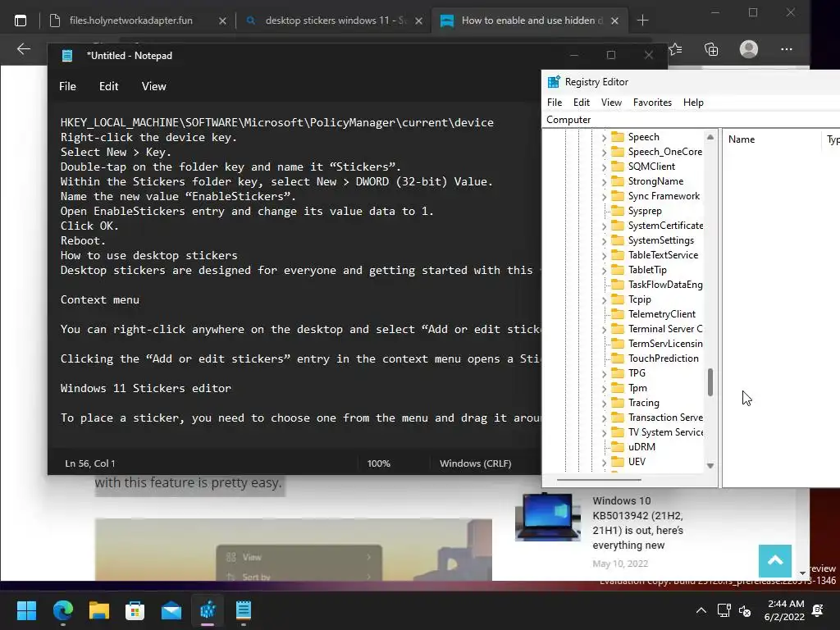Open Edge favorites star icon
Viewport: 840px width, 630px height.
[676, 49]
